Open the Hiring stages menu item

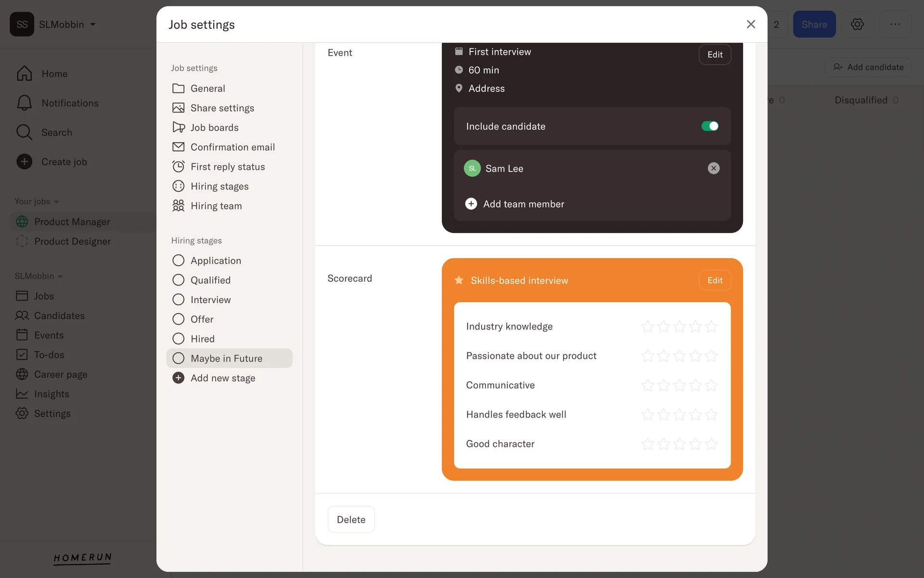219,186
